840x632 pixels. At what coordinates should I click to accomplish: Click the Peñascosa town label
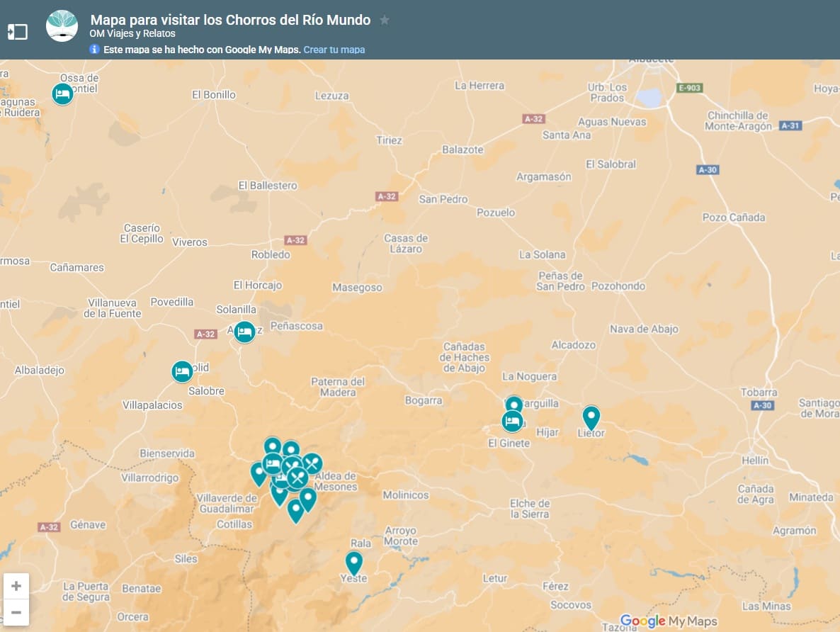[296, 326]
